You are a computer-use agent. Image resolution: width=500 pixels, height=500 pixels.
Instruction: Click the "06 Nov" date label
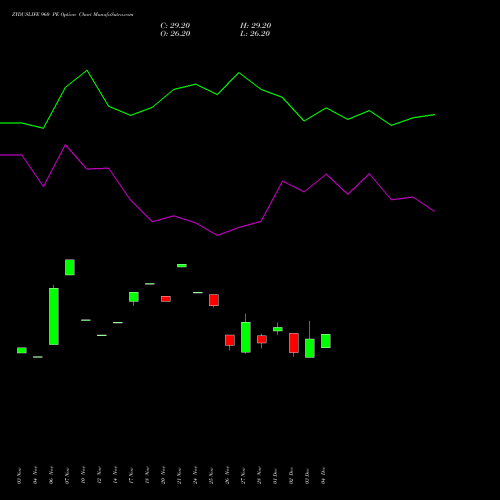click(x=51, y=475)
